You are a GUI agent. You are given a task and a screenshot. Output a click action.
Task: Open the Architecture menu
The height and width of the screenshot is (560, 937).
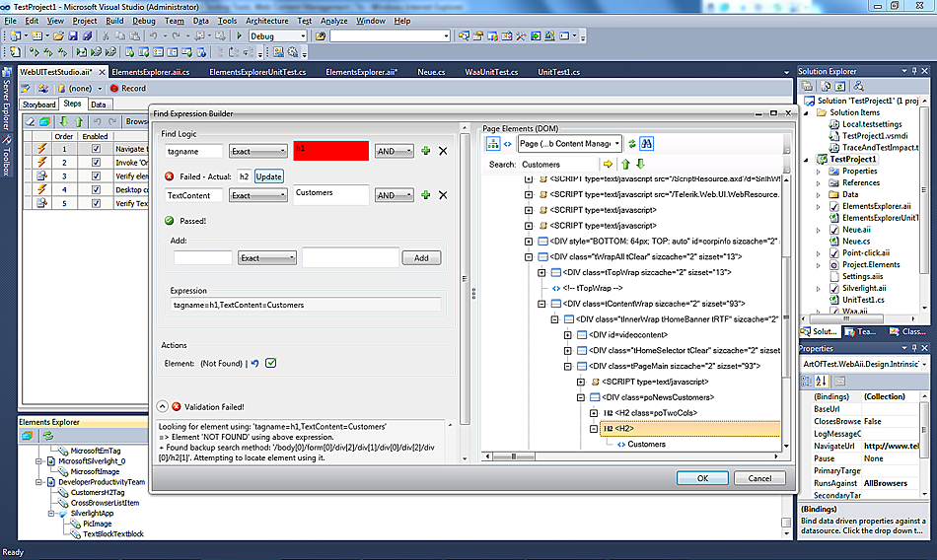point(267,21)
